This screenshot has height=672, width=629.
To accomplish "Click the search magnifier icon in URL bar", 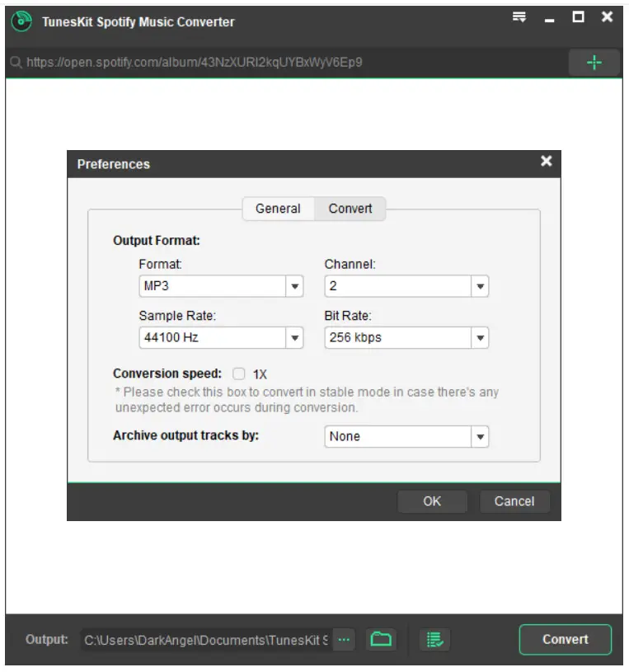I will pos(16,63).
